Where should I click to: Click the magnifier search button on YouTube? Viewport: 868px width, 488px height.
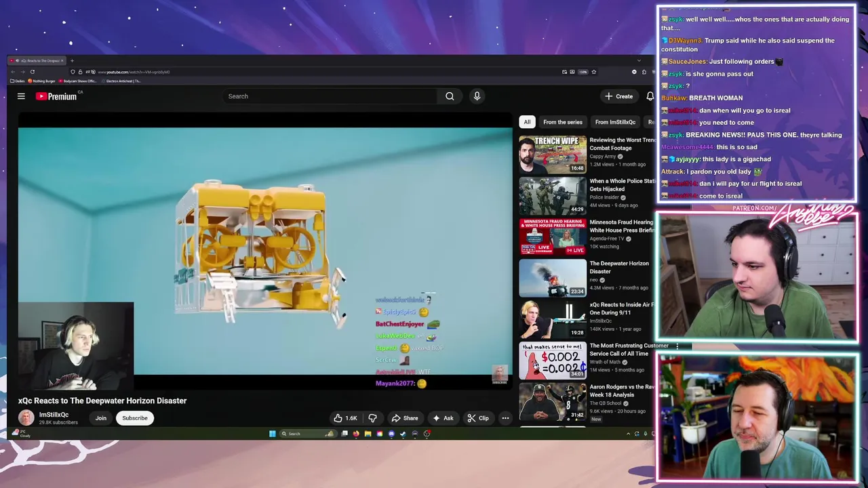(x=450, y=96)
